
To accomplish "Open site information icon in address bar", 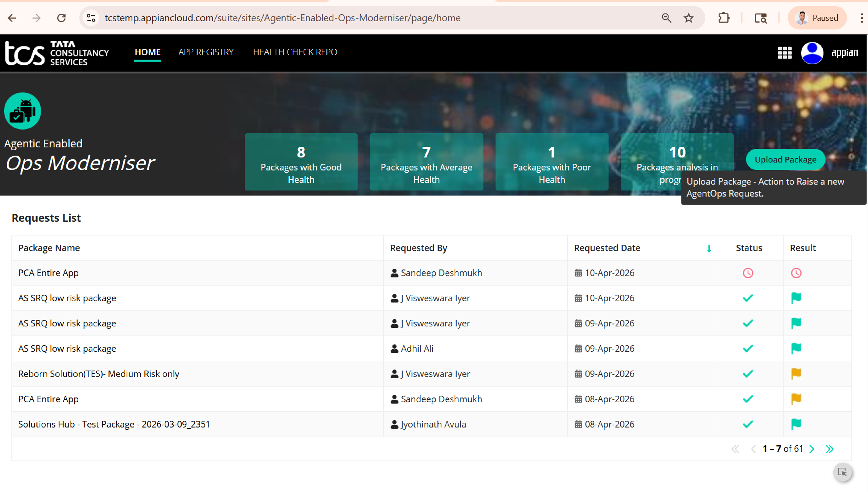I will pyautogui.click(x=91, y=18).
